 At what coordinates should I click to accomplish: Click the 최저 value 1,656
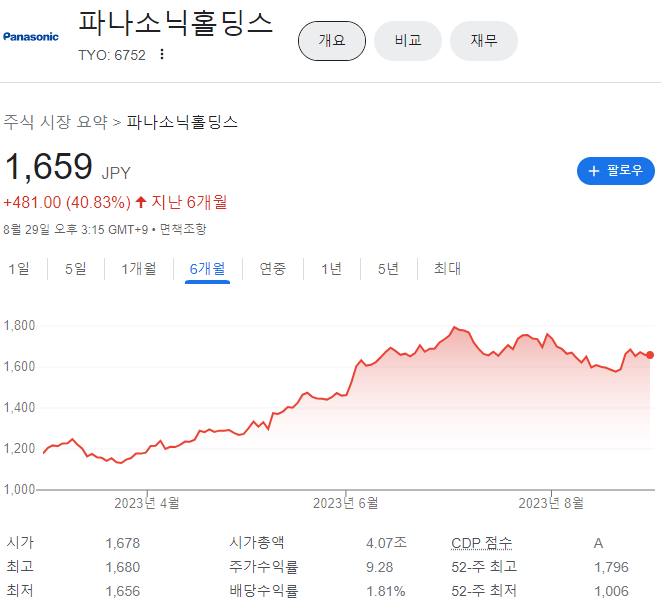coord(123,591)
